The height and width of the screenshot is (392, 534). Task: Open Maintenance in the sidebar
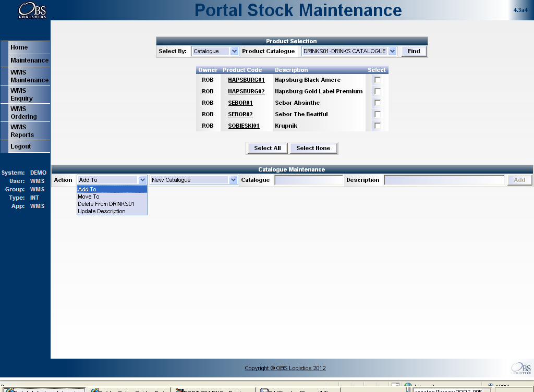click(25, 60)
